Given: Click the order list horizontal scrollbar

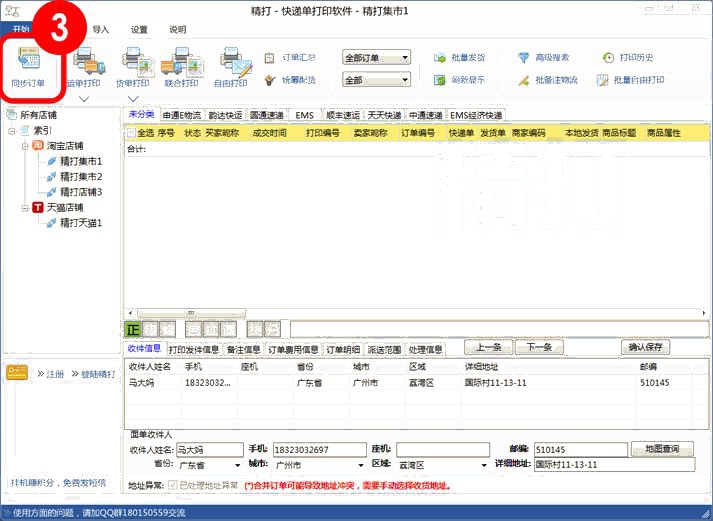Looking at the screenshot, I should click(x=400, y=312).
